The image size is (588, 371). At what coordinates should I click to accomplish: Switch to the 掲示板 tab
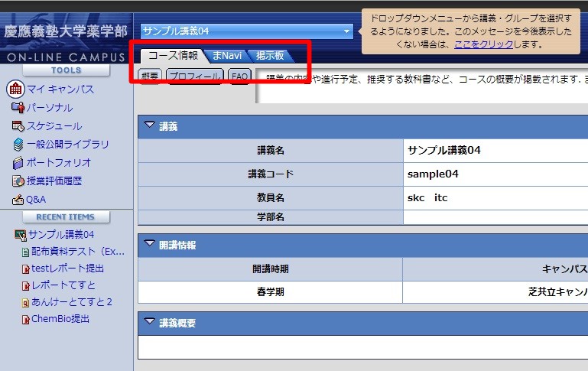point(270,56)
